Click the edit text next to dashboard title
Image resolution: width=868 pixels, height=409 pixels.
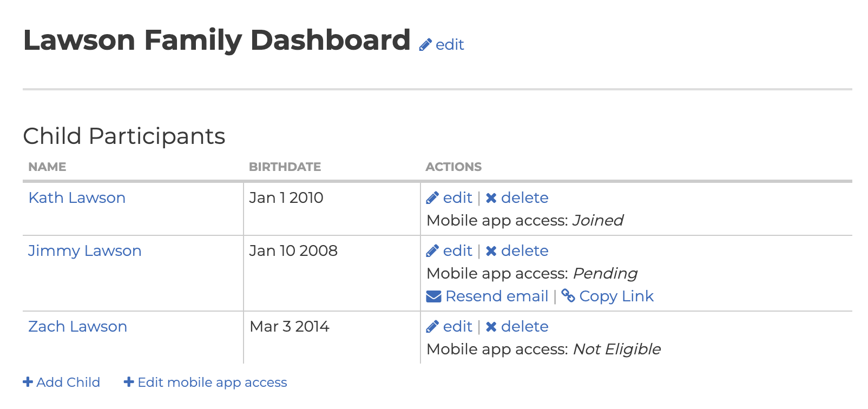tap(450, 44)
